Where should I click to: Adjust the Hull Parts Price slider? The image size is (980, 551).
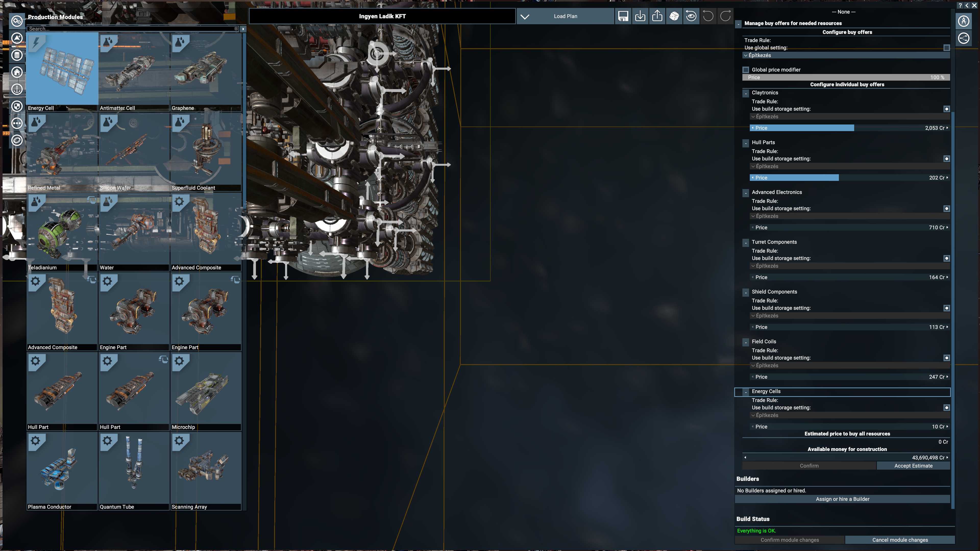pos(850,178)
